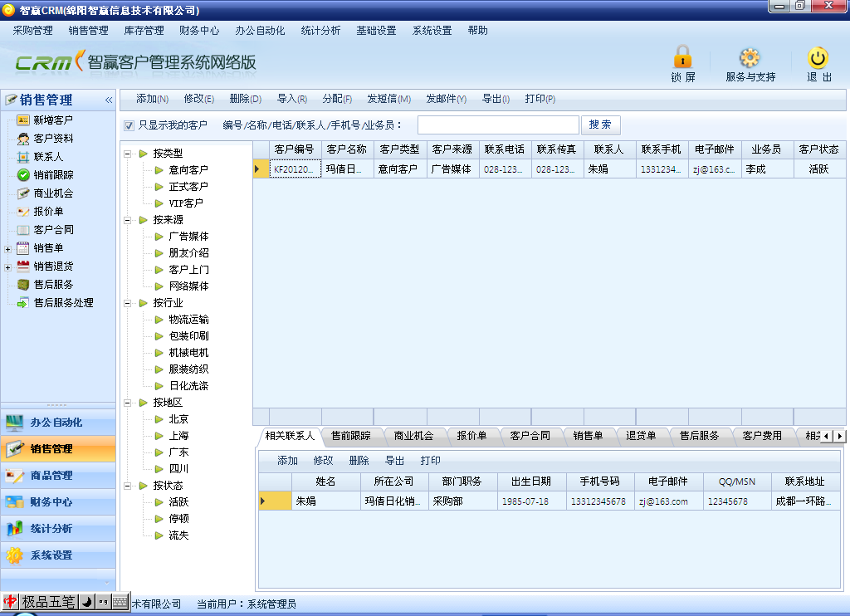The height and width of the screenshot is (616, 850).
Task: Switch to 办公自动化 module
Action: [58, 423]
